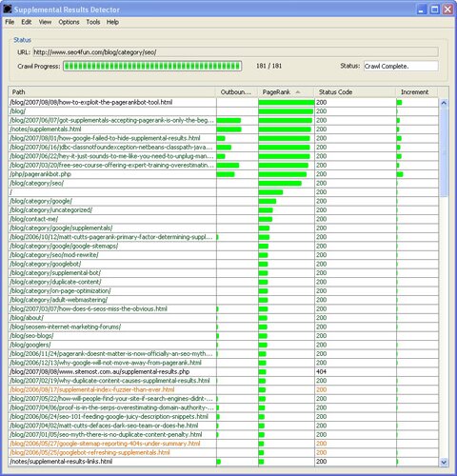Select row /blog/category/google/supplementals/
This screenshot has width=457, height=476.
[224, 228]
